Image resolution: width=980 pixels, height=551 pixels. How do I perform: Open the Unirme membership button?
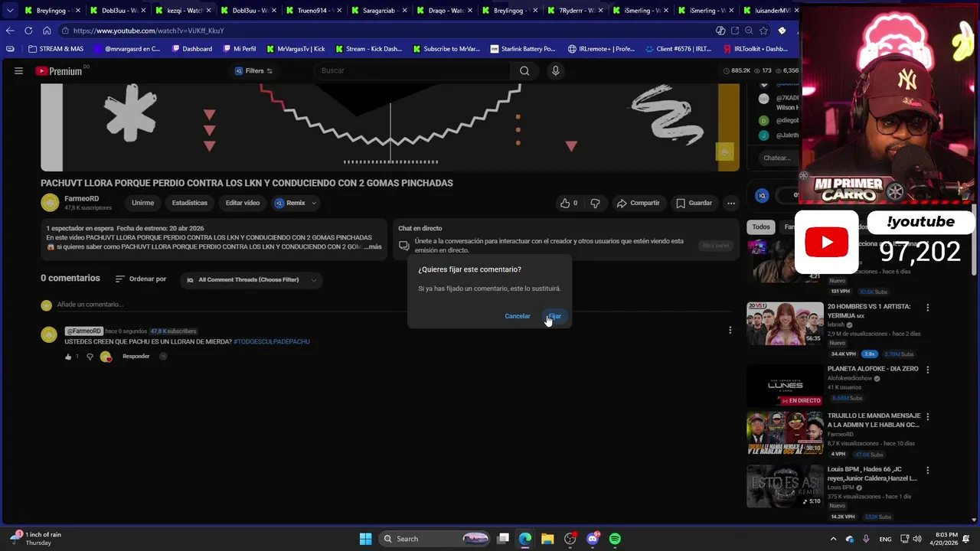click(142, 203)
